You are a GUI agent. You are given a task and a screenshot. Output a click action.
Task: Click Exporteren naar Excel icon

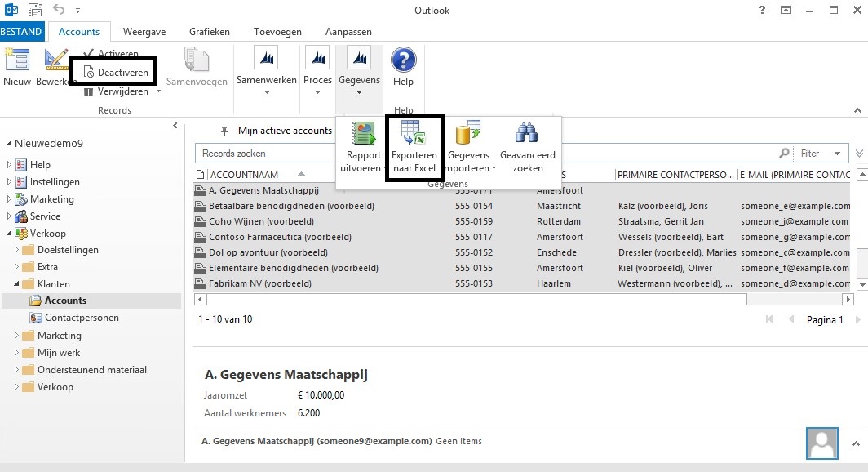(414, 134)
